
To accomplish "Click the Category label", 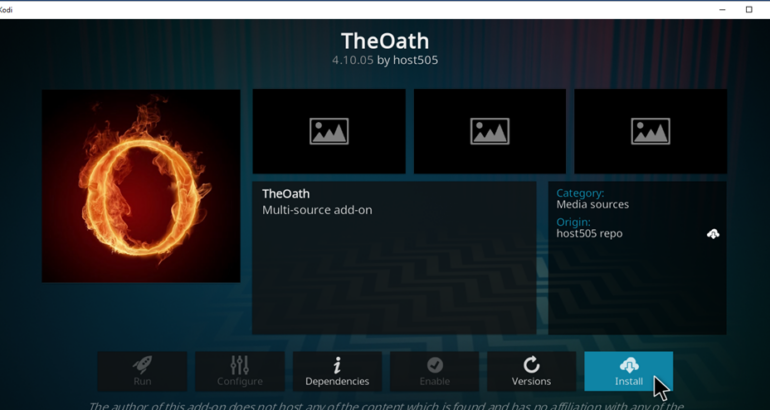I will point(580,193).
